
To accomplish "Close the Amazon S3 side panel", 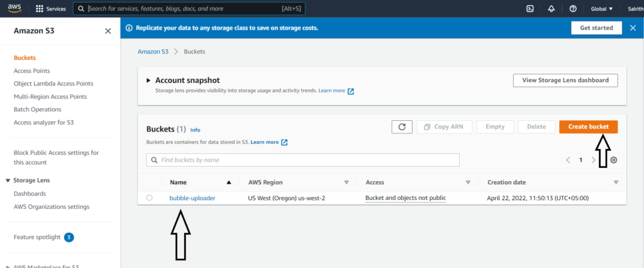I will coord(108,31).
